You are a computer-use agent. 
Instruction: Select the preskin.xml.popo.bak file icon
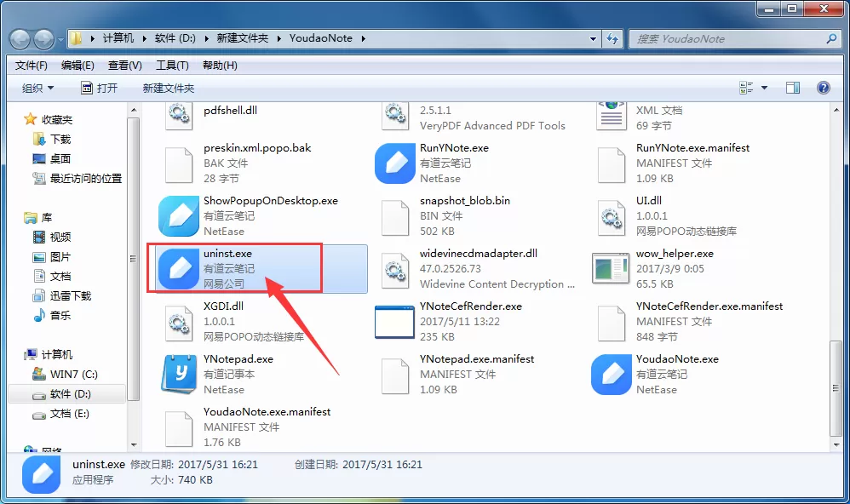pyautogui.click(x=178, y=165)
